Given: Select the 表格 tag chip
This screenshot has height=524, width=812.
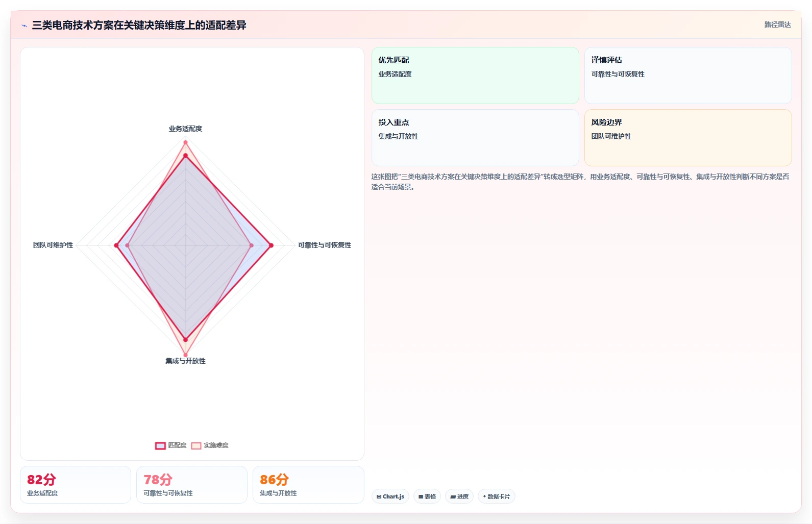Looking at the screenshot, I should tap(427, 496).
